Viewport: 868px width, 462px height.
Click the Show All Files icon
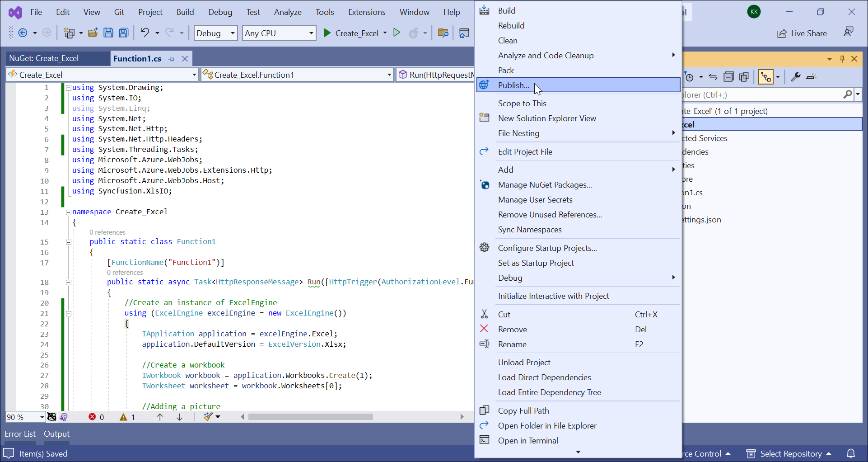pos(744,77)
